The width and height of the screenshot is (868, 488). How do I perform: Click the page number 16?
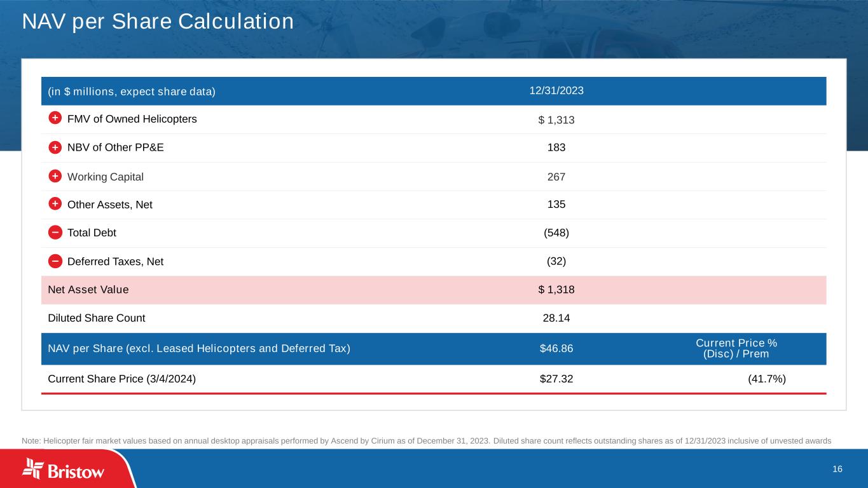[x=837, y=469]
